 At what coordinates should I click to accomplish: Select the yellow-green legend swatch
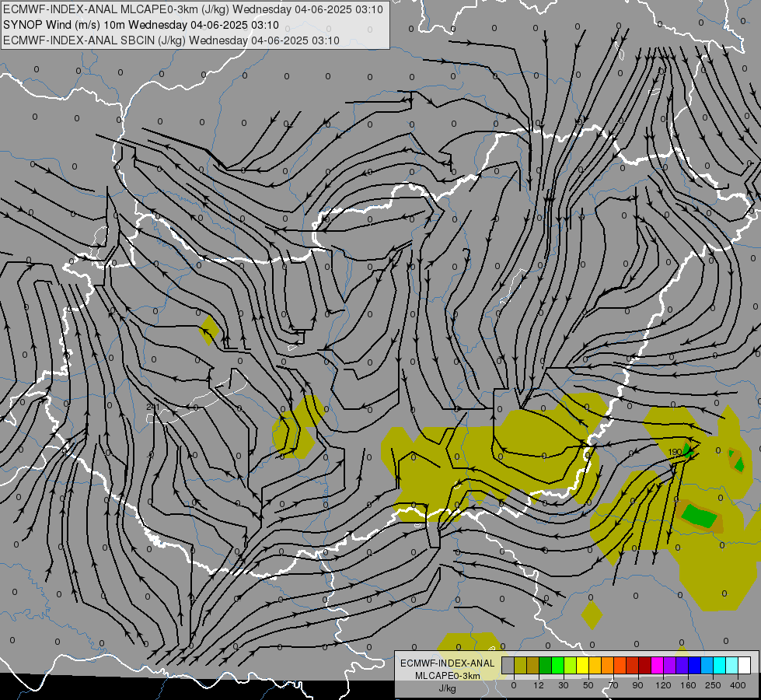(x=571, y=665)
